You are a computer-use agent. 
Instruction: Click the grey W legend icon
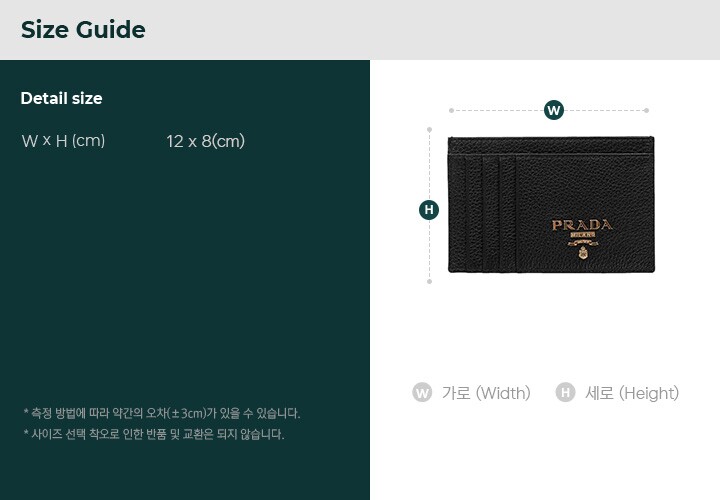pos(422,393)
